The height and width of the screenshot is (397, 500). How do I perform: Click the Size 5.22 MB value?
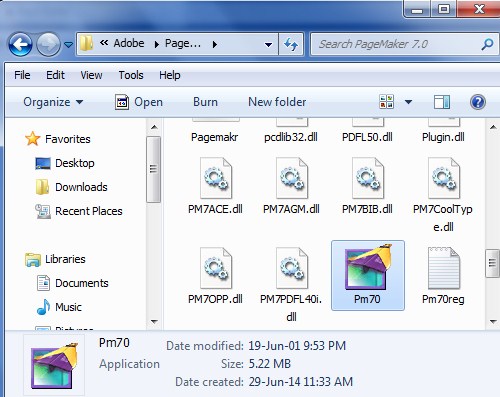point(270,364)
